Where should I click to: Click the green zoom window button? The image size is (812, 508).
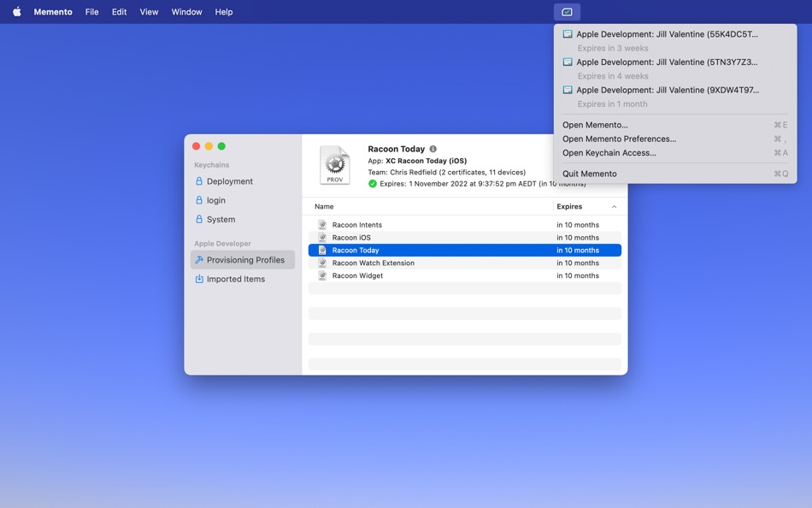[x=221, y=146]
